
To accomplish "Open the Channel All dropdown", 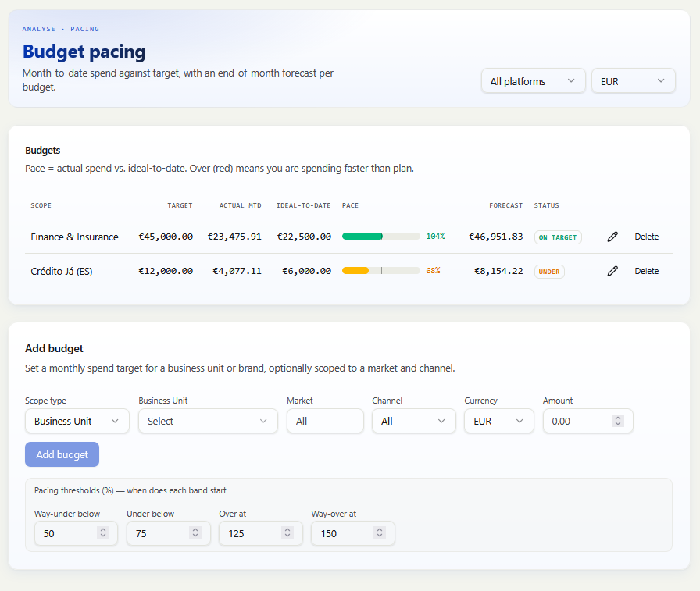I will tap(414, 421).
